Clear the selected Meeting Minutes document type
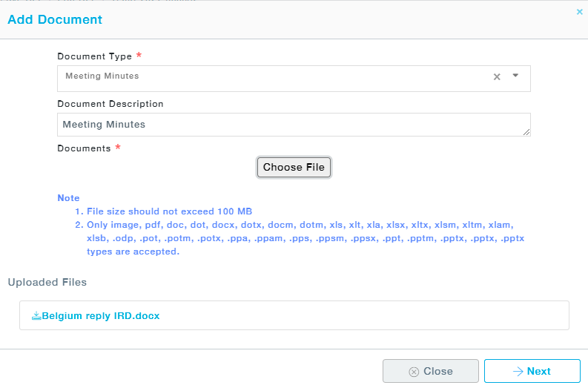Screen dimensions: 588x391 pos(497,76)
